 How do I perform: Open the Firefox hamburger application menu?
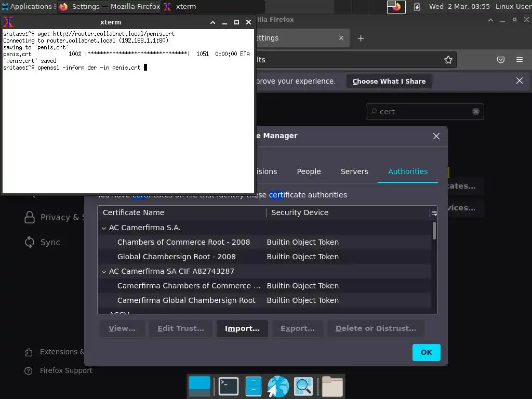point(520,60)
